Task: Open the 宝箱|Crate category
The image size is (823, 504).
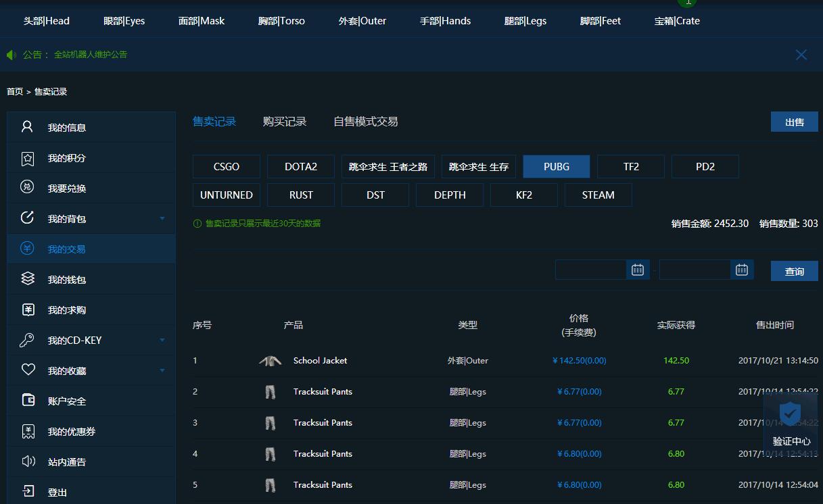Action: (x=677, y=21)
